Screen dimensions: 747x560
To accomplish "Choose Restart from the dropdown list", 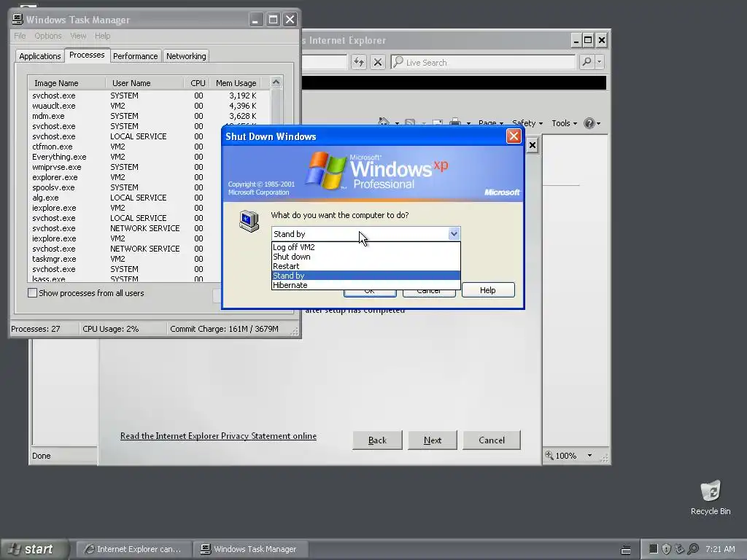I will (366, 266).
